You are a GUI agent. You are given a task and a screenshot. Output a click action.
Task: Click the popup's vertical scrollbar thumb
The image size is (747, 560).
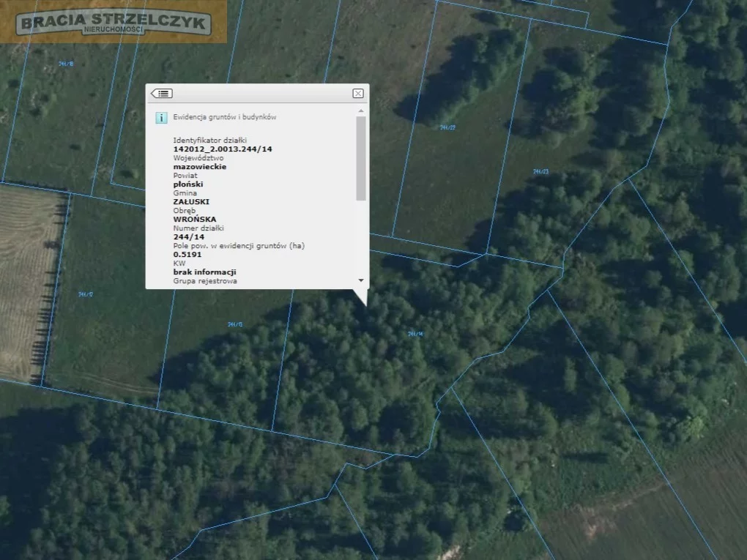click(x=360, y=157)
